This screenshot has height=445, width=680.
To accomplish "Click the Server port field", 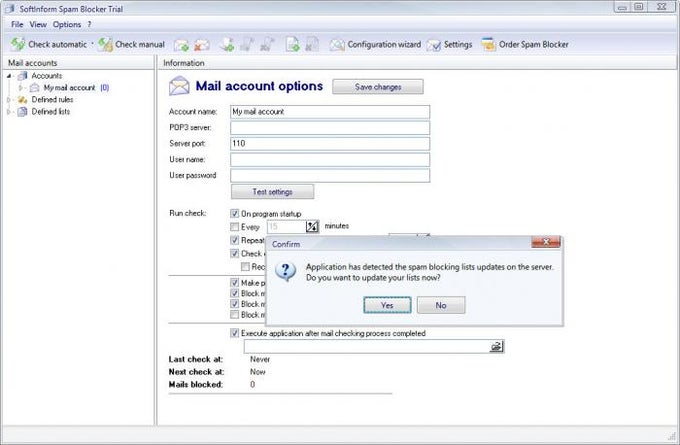I will click(330, 144).
